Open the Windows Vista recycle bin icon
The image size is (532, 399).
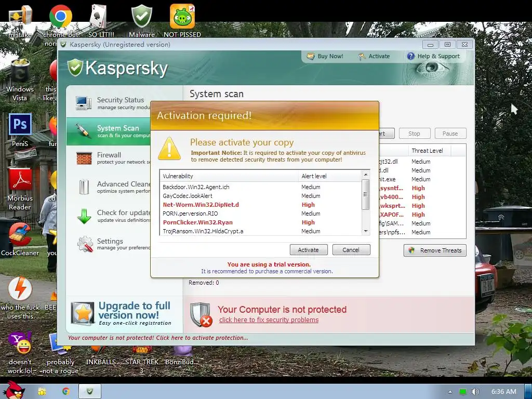coord(20,70)
